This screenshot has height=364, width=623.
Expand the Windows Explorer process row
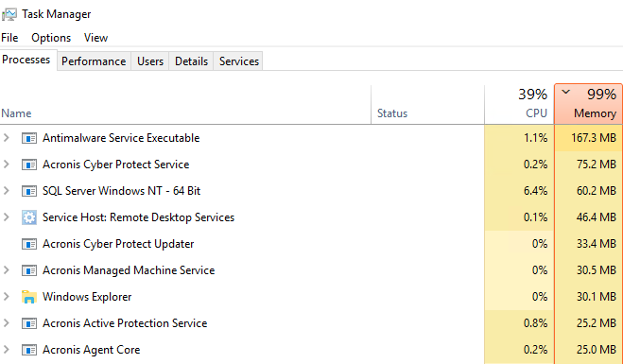click(x=7, y=297)
